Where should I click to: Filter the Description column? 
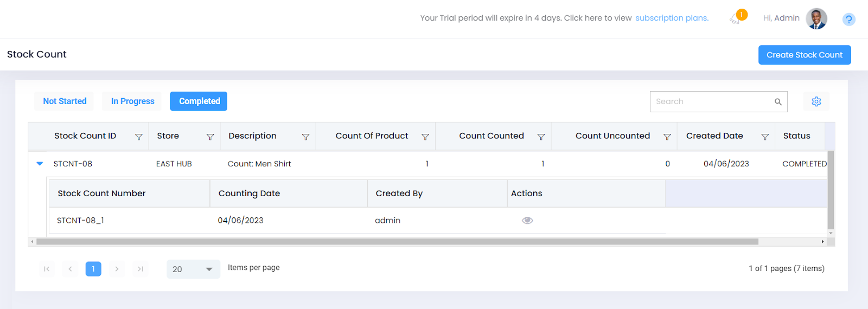(306, 137)
